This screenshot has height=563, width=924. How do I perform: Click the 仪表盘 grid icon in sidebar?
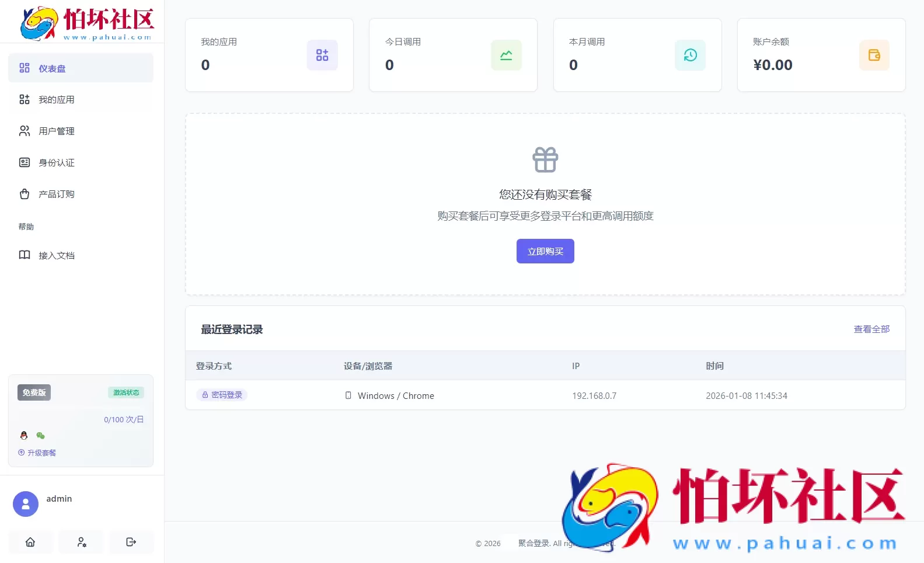tap(25, 68)
